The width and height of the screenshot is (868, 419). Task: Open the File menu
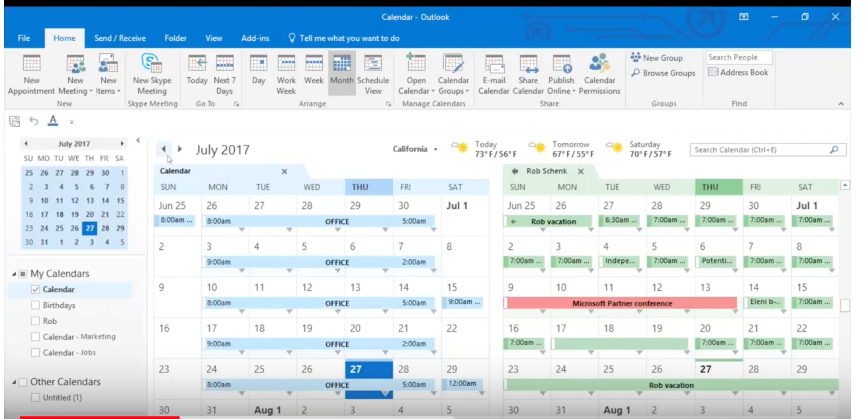click(22, 38)
